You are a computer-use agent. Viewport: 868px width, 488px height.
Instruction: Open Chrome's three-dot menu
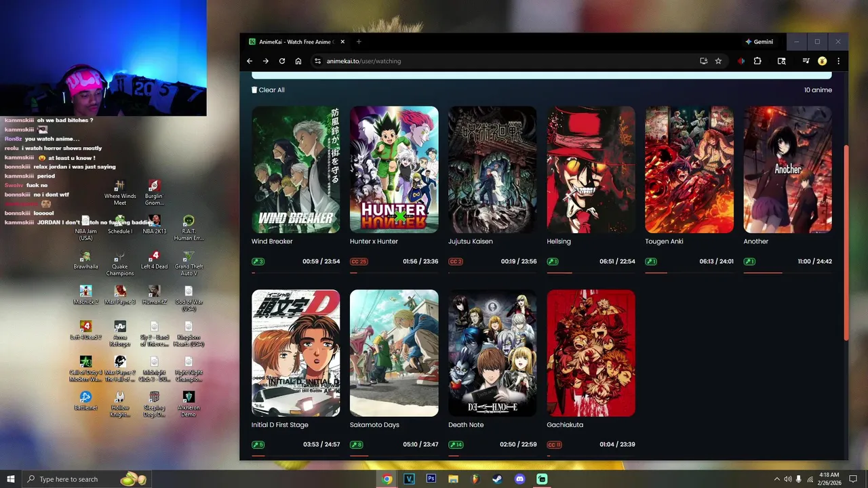pos(838,61)
